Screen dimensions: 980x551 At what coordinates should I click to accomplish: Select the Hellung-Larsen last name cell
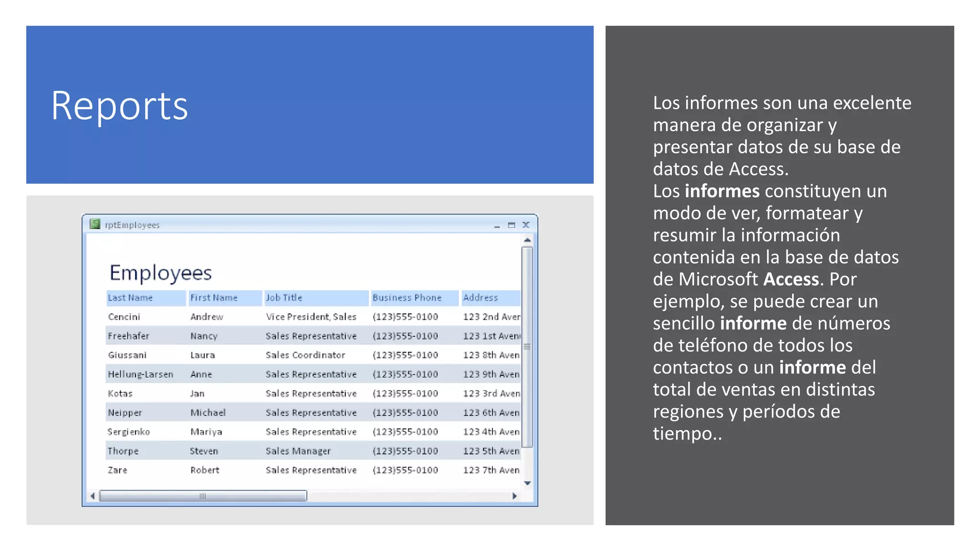click(140, 374)
